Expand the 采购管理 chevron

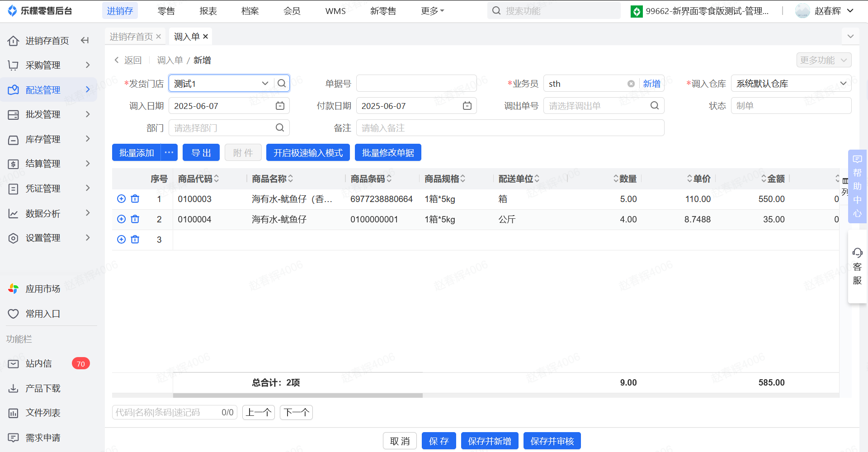(88, 65)
